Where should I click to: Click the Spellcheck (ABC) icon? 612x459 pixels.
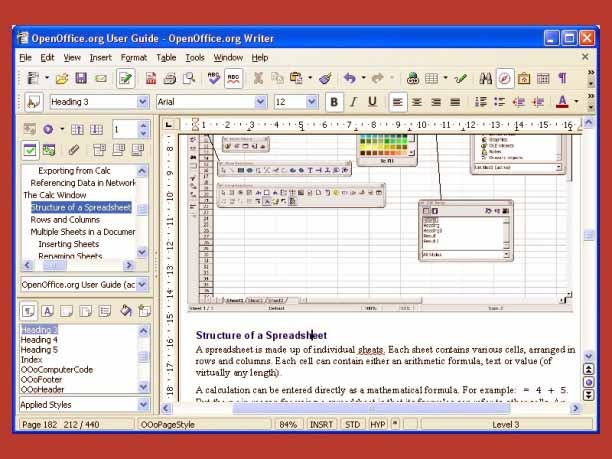214,78
